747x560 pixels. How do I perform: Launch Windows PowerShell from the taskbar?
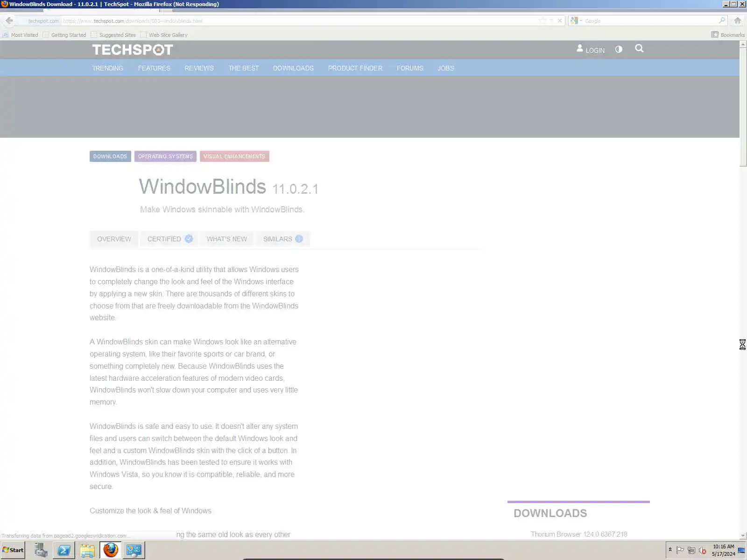tap(64, 550)
